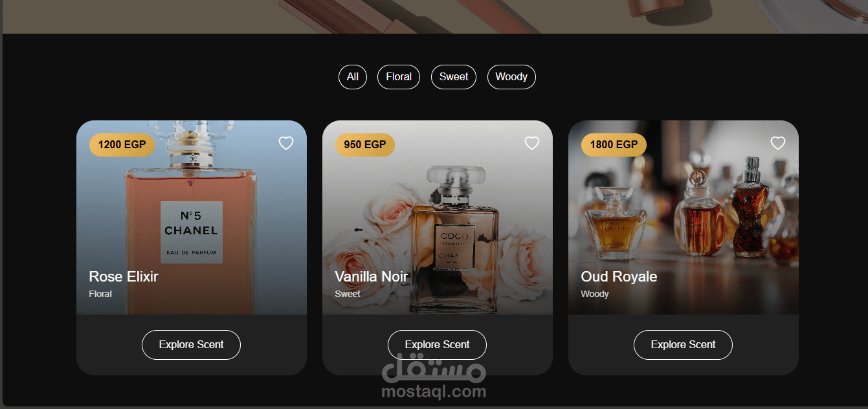Image resolution: width=868 pixels, height=409 pixels.
Task: Open the Chanel N°5 bottle image
Action: click(192, 217)
